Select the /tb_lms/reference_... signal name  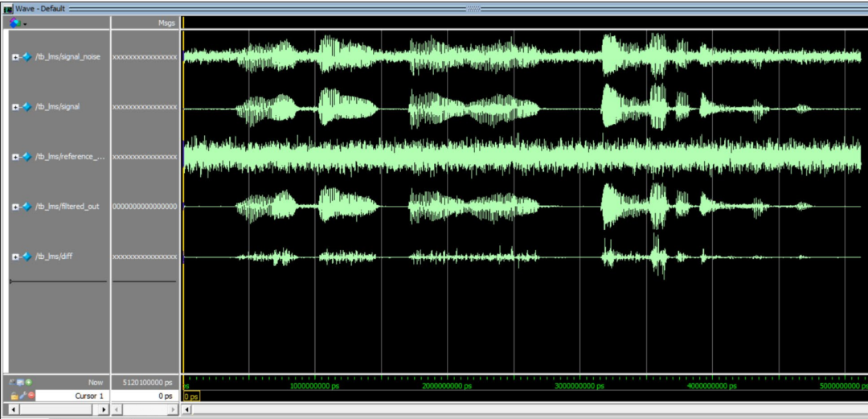(70, 157)
